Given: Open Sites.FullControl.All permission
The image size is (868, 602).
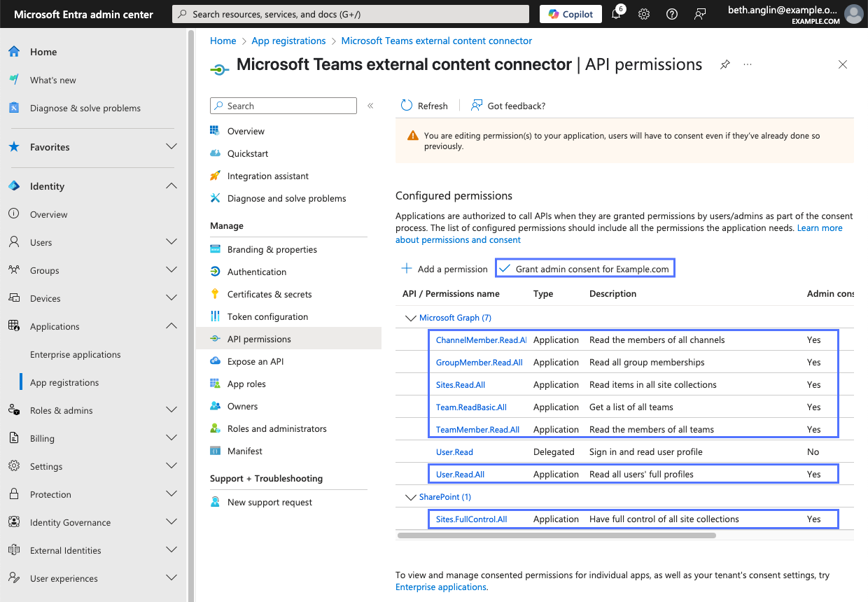Looking at the screenshot, I should pos(471,519).
